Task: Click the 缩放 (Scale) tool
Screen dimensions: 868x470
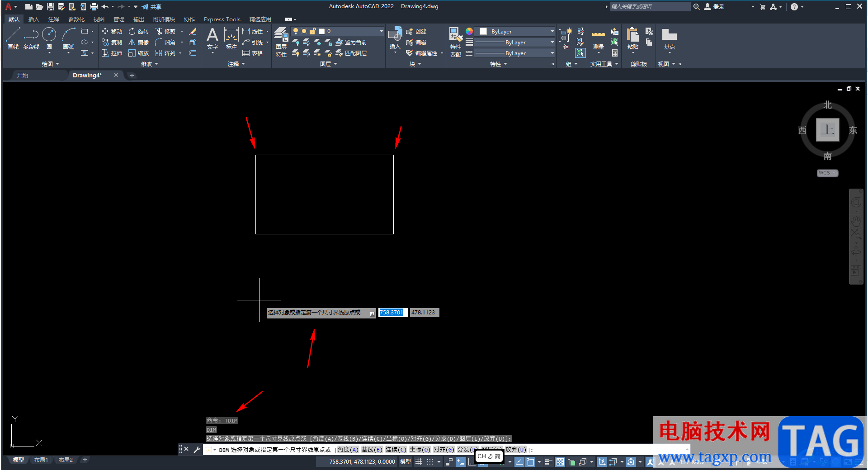Action: click(x=138, y=53)
